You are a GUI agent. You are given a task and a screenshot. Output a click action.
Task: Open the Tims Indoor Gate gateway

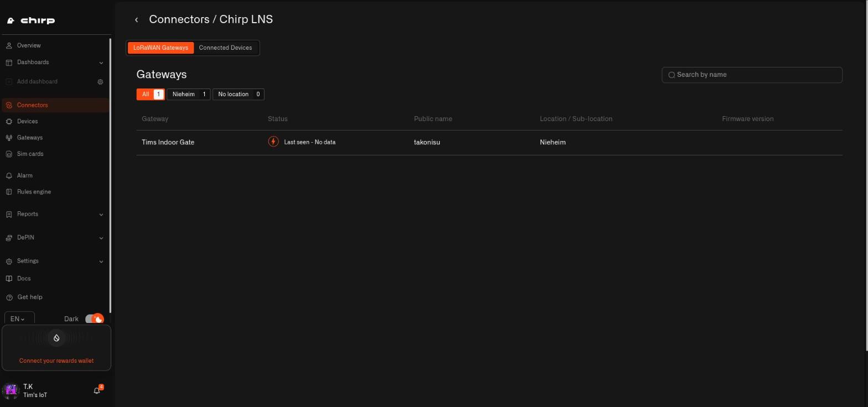(x=168, y=142)
